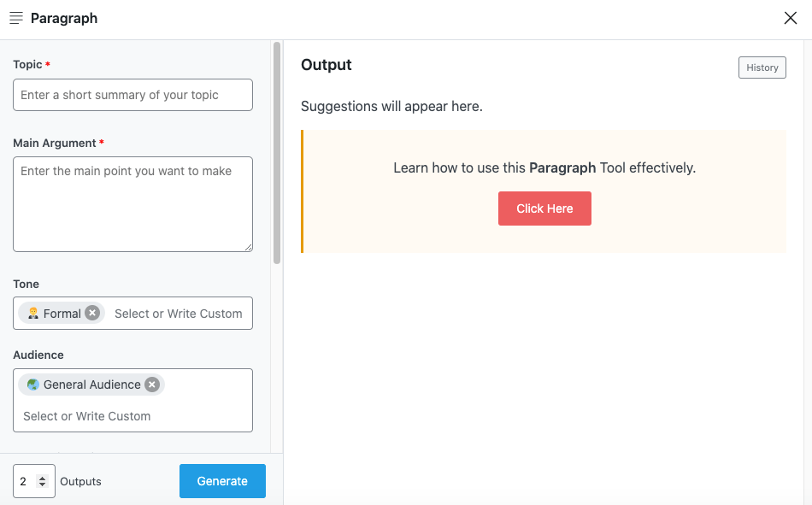The height and width of the screenshot is (505, 812).
Task: Click Here to learn how to use the tool
Action: [544, 208]
